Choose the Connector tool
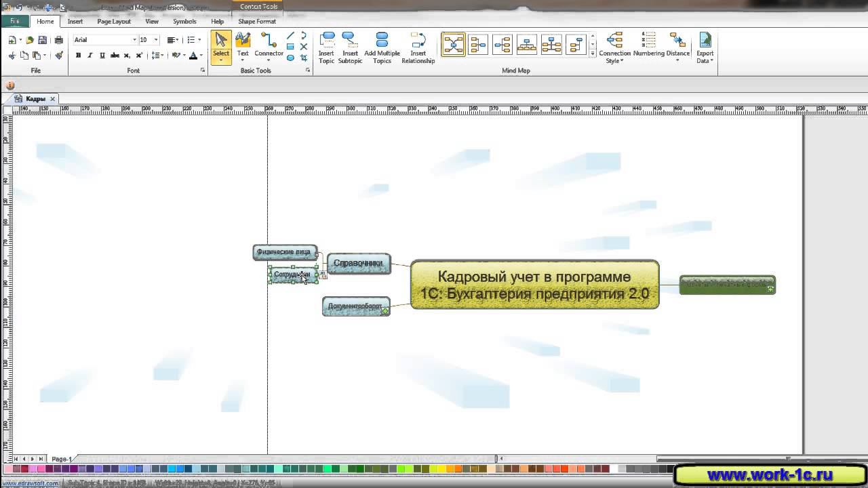The height and width of the screenshot is (488, 868). [x=269, y=45]
